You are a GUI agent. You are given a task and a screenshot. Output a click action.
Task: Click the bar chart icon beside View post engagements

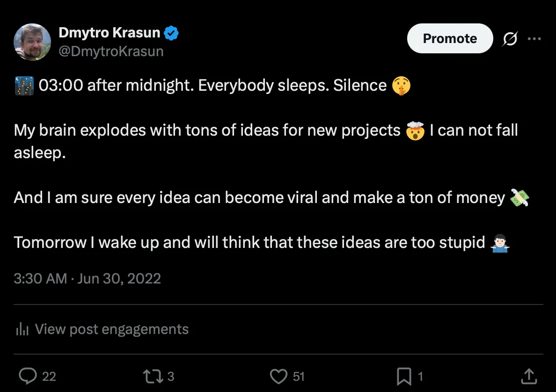coord(22,329)
